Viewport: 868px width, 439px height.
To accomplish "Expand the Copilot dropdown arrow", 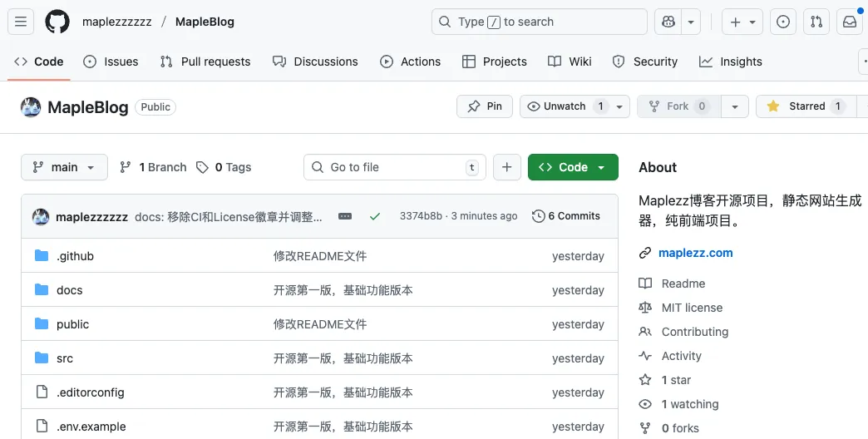I will click(x=691, y=22).
